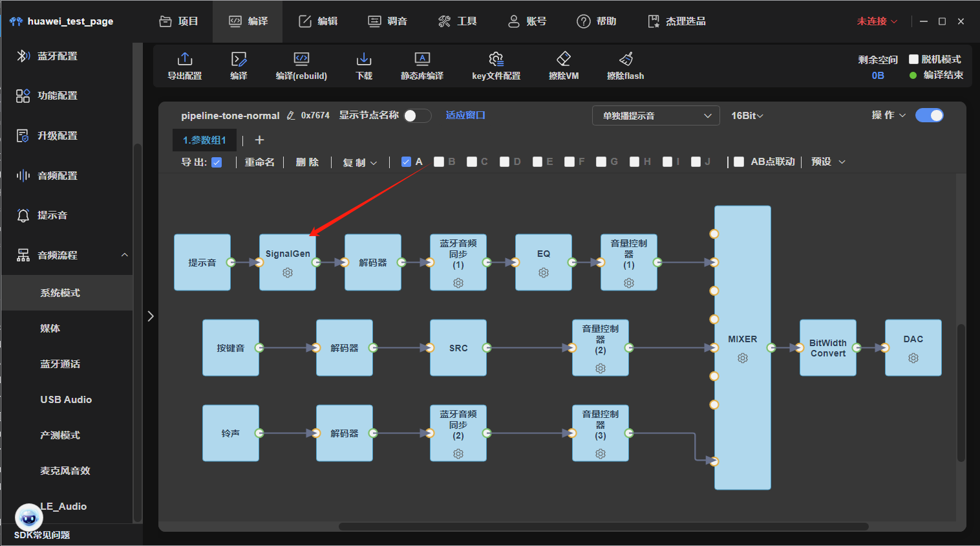This screenshot has height=546, width=980.
Task: Switch to the 1.参数组1 tab
Action: click(204, 140)
